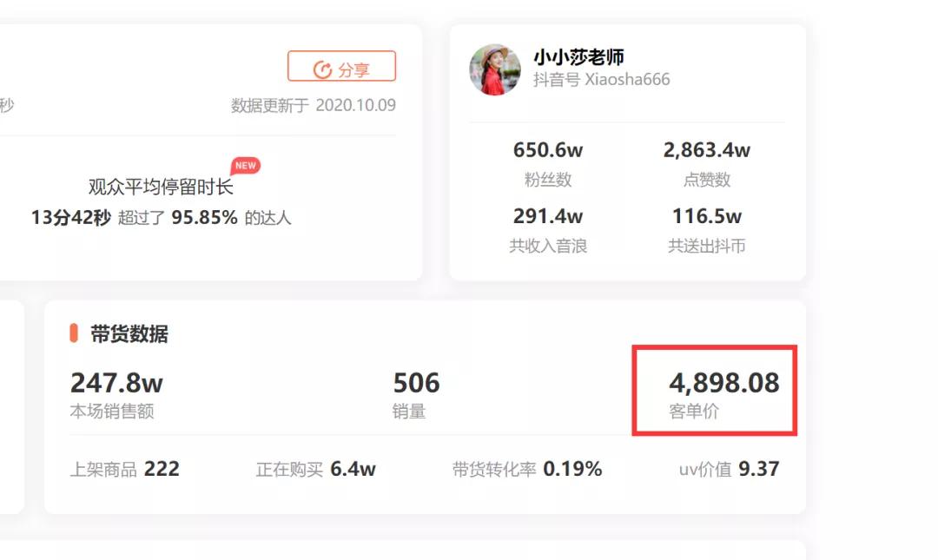
Task: Select the 650.6w 粉丝数 stat
Action: 548,163
